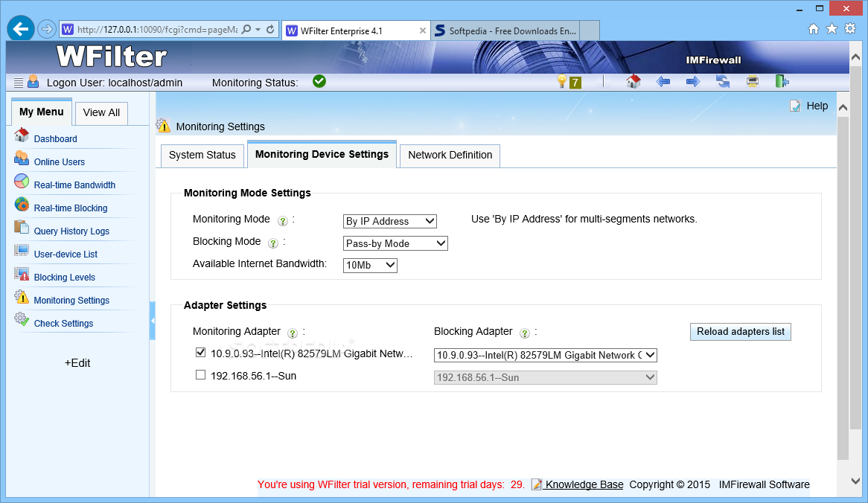Click the browser forward button

(x=47, y=29)
